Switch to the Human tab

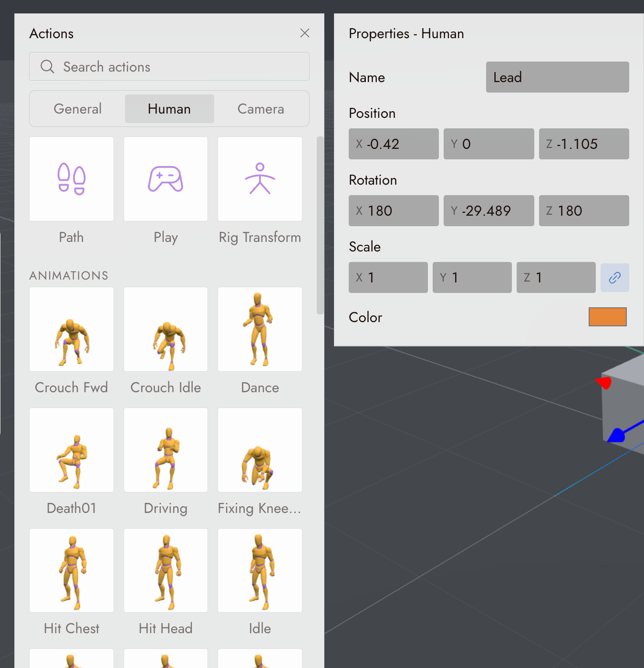[x=169, y=109]
